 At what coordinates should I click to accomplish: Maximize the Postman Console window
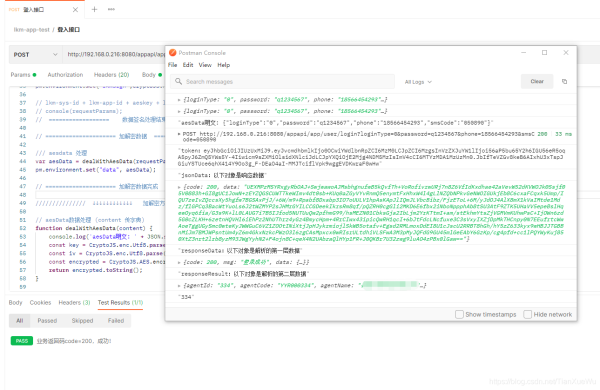(x=544, y=52)
